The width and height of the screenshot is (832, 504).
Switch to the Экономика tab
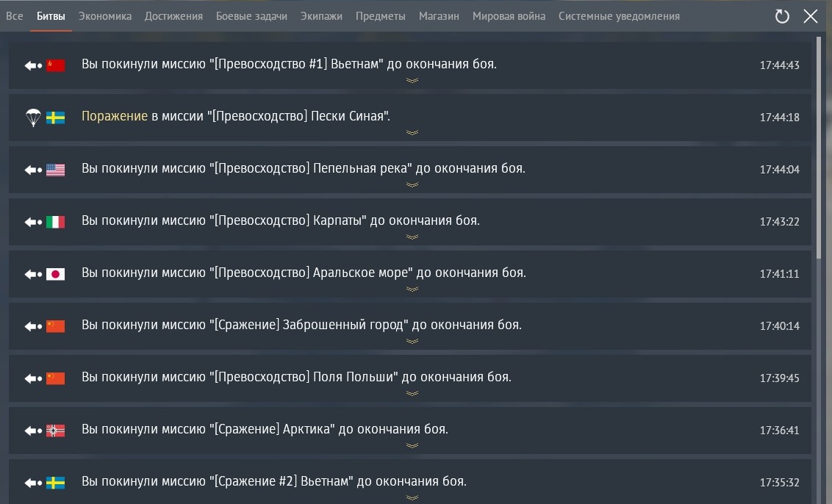click(105, 16)
